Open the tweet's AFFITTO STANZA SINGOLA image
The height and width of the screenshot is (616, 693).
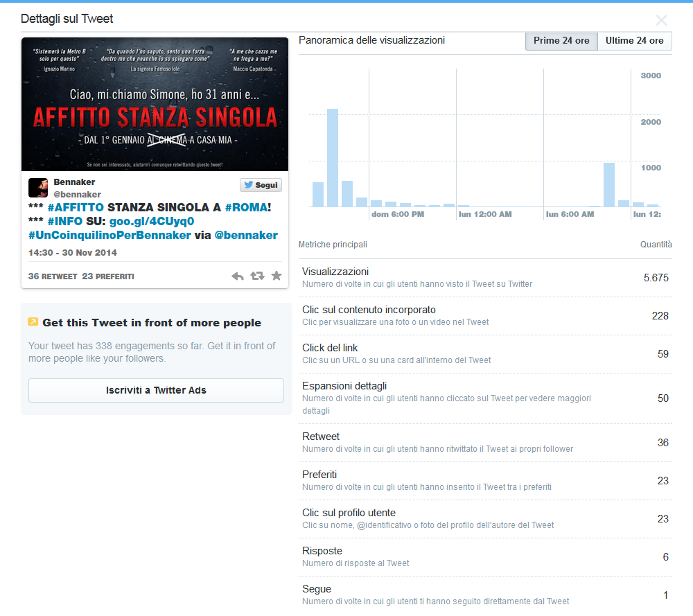coord(156,103)
